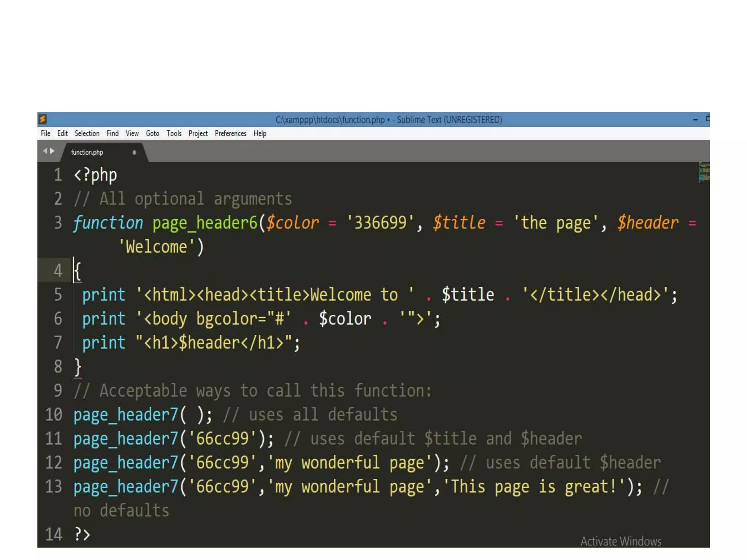Minimize the Sublime Text window
The image size is (747, 560).
(x=695, y=120)
